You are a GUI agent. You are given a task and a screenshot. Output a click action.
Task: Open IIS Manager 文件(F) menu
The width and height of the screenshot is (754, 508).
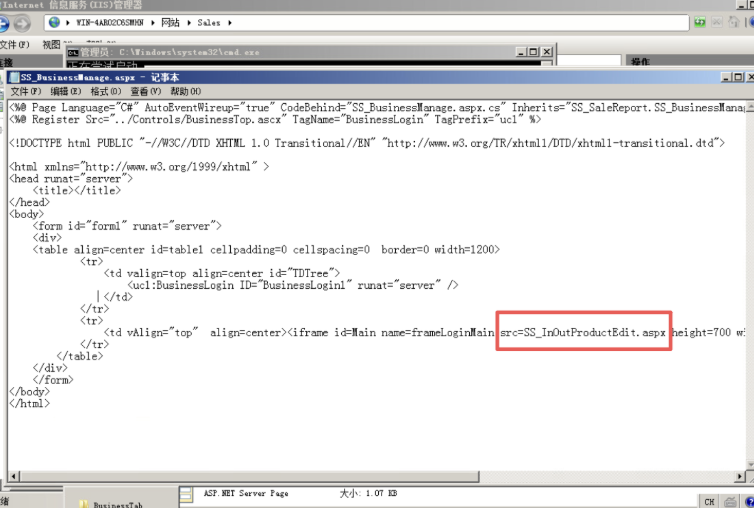click(x=14, y=45)
